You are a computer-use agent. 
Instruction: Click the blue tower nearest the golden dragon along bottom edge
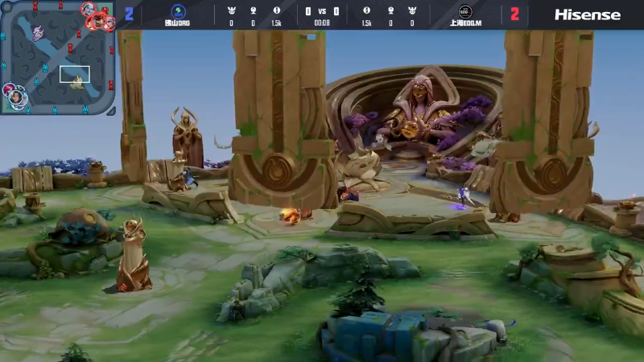pos(85,109)
